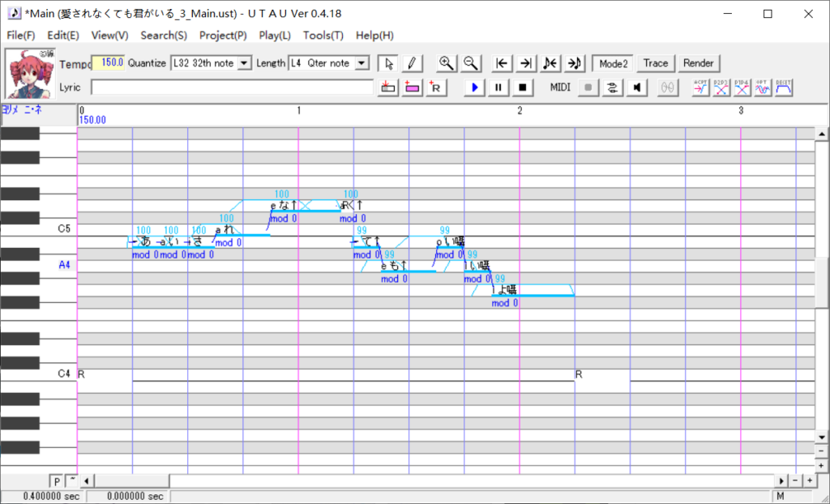Pause playback
This screenshot has height=504, width=830.
498,88
